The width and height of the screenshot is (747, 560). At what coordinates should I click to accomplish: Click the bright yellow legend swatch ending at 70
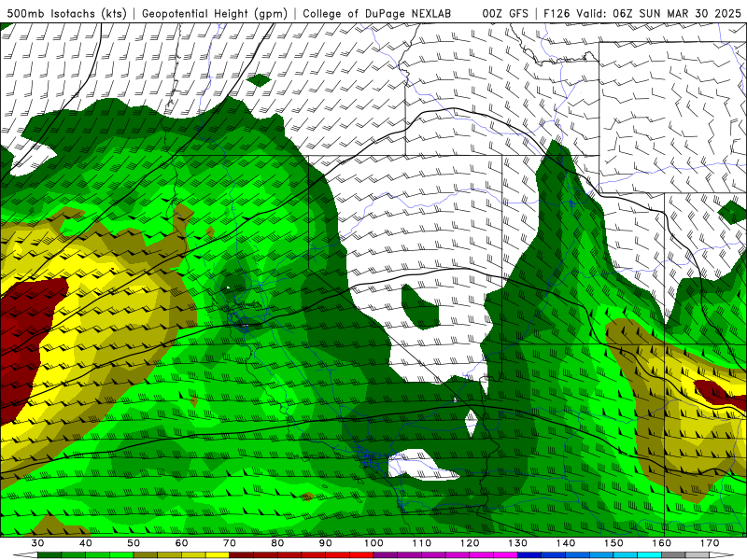(x=218, y=555)
